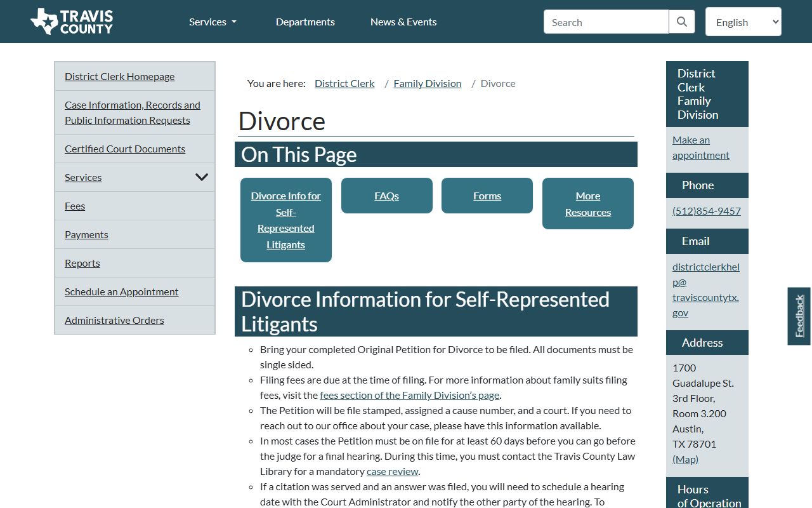Open the Payments sidebar link
812x508 pixels.
[86, 234]
